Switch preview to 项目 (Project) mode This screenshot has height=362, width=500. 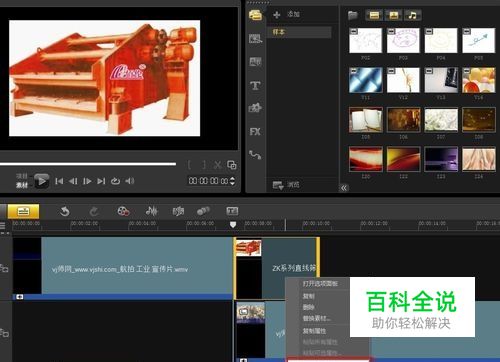click(22, 176)
